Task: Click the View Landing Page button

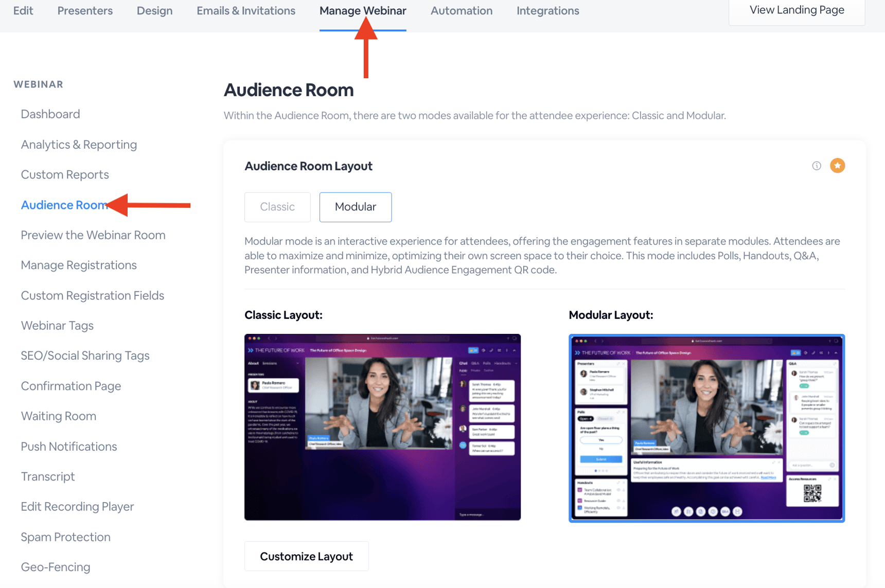Action: point(796,10)
